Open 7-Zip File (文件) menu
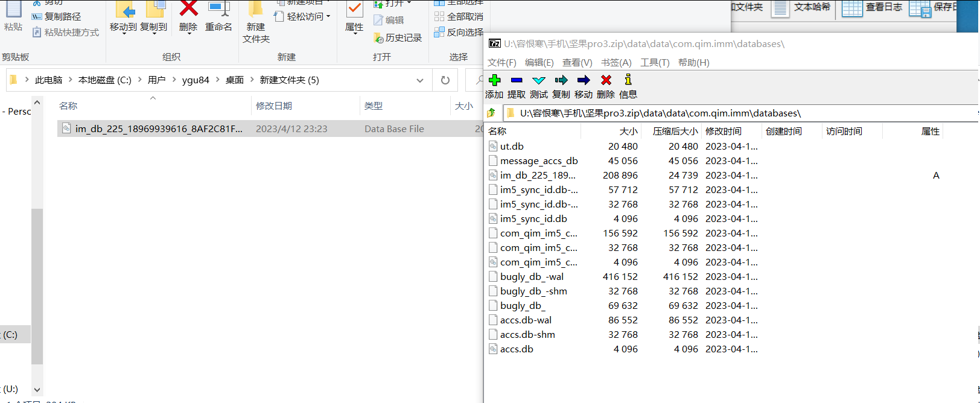The width and height of the screenshot is (980, 403). pyautogui.click(x=502, y=63)
